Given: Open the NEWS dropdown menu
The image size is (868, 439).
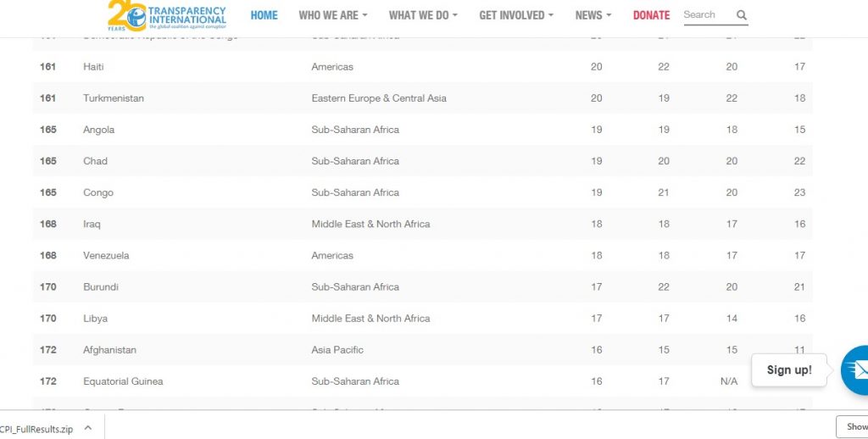Looking at the screenshot, I should coord(593,15).
